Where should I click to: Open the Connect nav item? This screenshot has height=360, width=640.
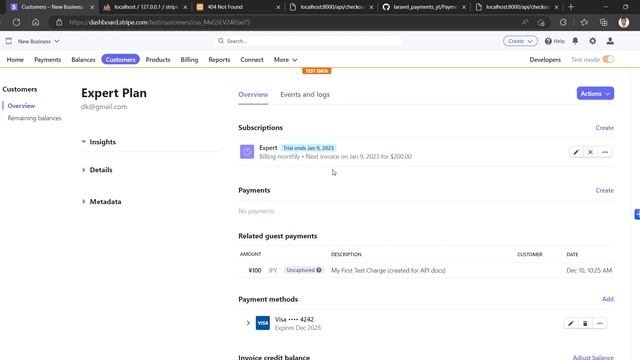(x=252, y=60)
